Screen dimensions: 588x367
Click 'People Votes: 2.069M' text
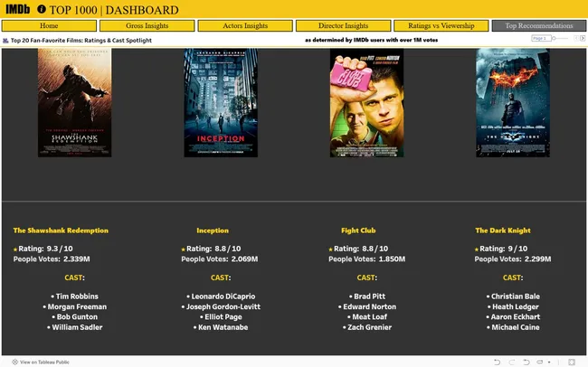pos(220,259)
